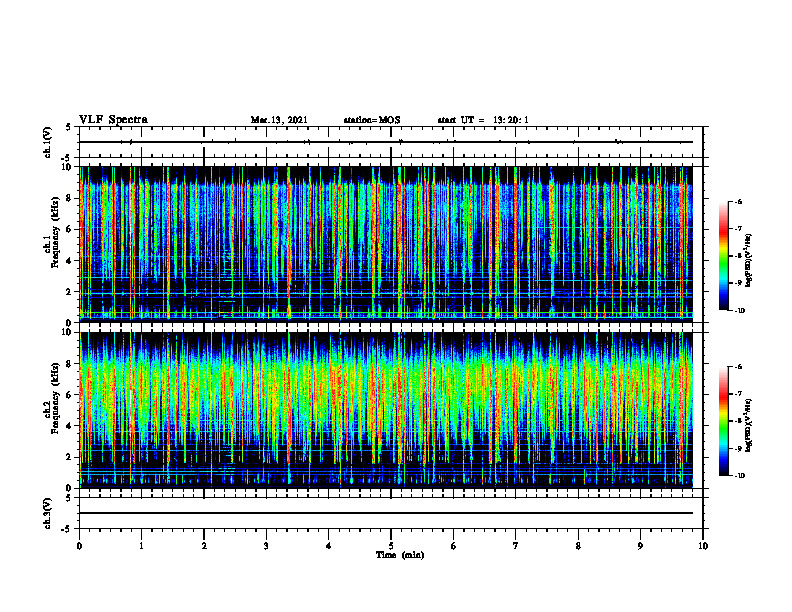
Task: Click the "4" kHz tick of ch.2 frequency axis
Action: [69, 426]
